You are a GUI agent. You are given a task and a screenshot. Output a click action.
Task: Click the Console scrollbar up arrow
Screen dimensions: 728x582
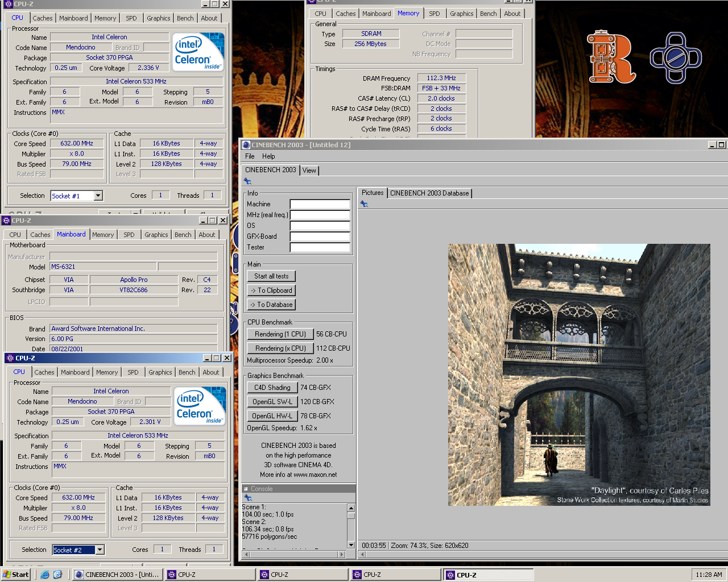tap(351, 508)
